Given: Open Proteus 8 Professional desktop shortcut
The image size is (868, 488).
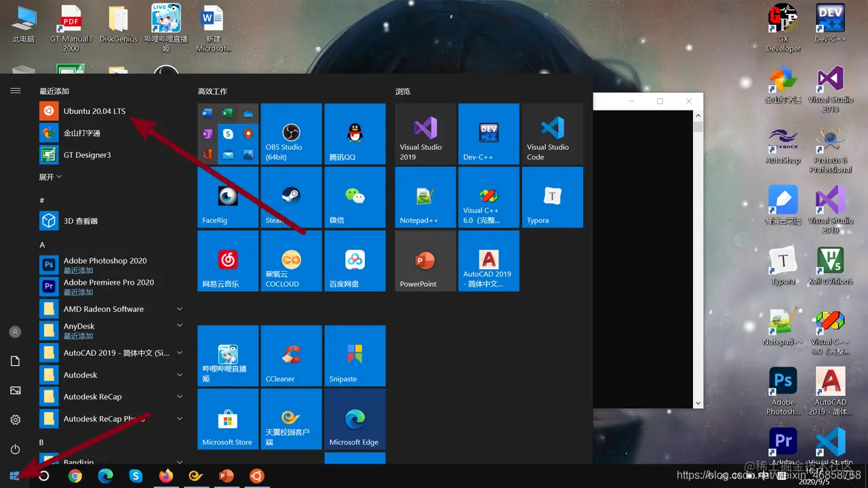Looking at the screenshot, I should click(830, 150).
